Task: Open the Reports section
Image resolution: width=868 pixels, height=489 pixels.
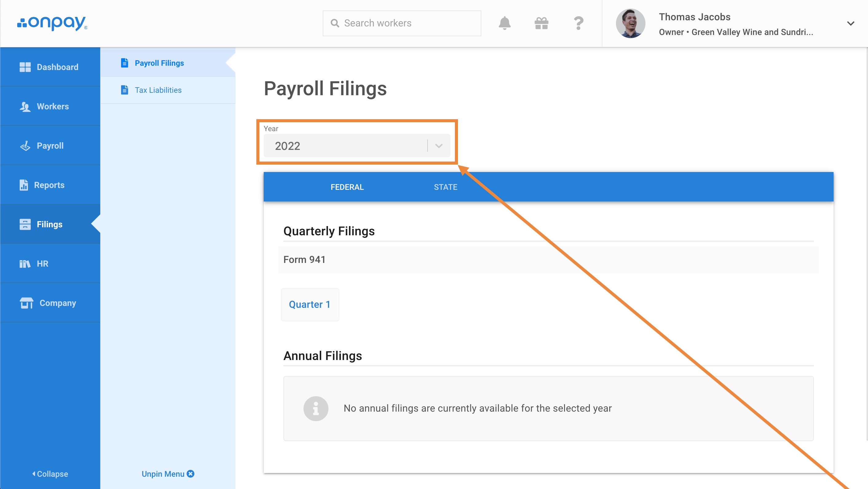Action: point(50,185)
